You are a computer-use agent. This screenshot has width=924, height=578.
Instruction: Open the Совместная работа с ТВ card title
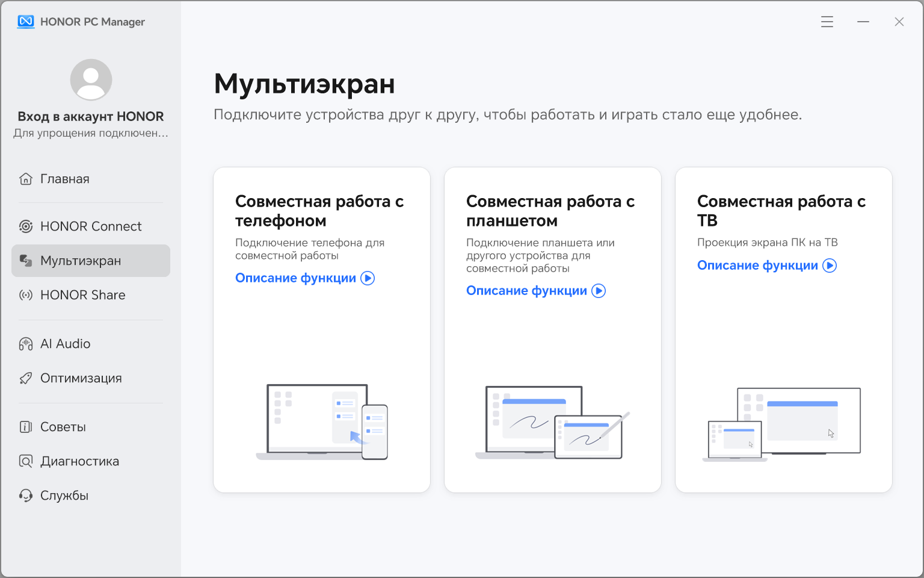pos(781,211)
